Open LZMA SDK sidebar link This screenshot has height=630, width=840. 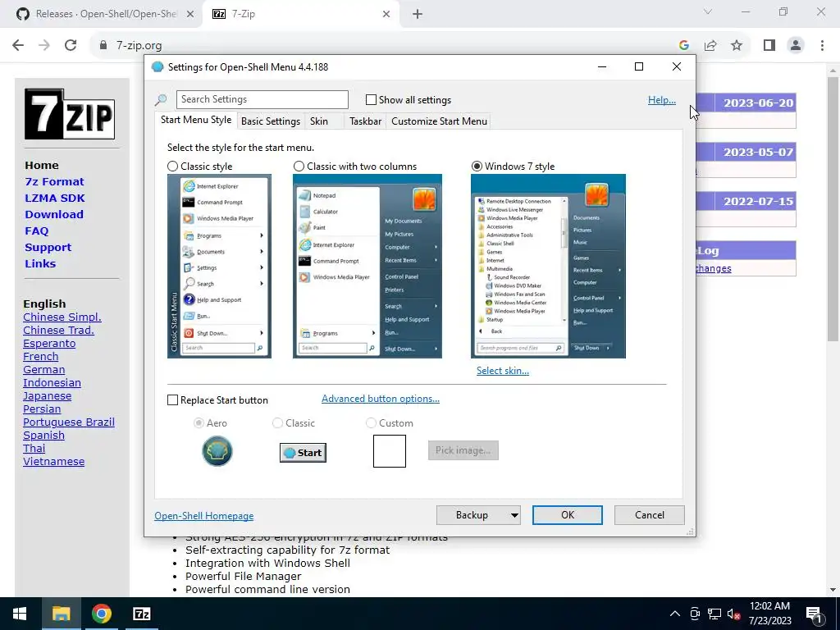coord(55,199)
